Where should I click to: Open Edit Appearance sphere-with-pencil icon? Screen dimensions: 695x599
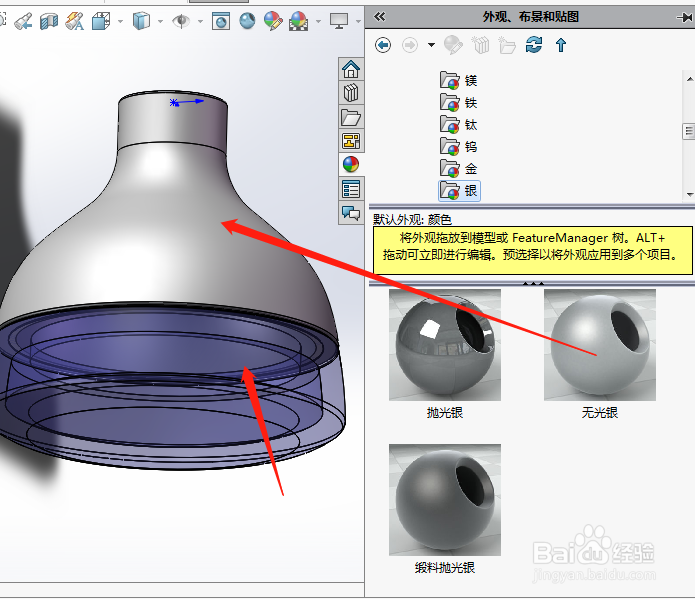point(273,21)
